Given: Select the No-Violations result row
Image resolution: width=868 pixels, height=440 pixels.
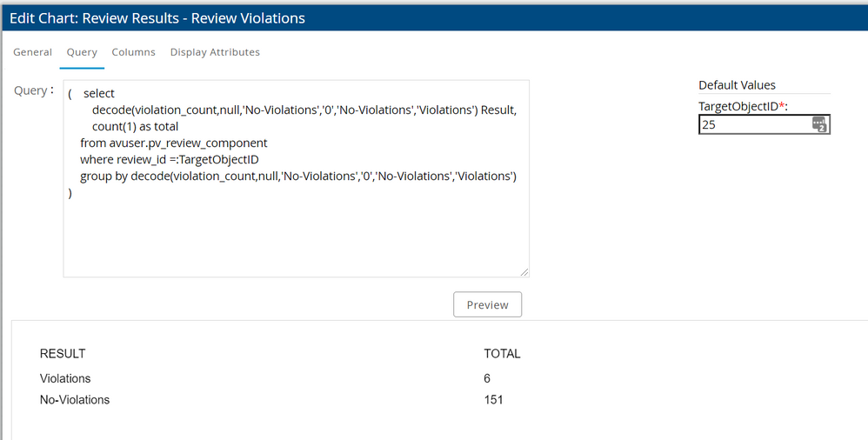Looking at the screenshot, I should coord(75,400).
